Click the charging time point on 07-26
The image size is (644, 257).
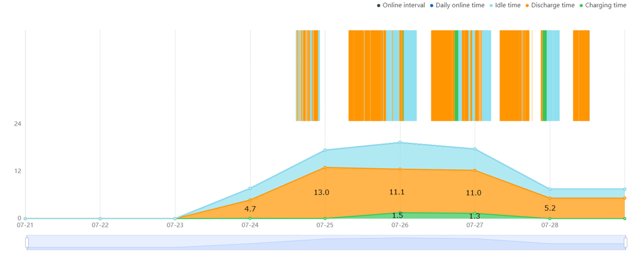[x=400, y=213]
